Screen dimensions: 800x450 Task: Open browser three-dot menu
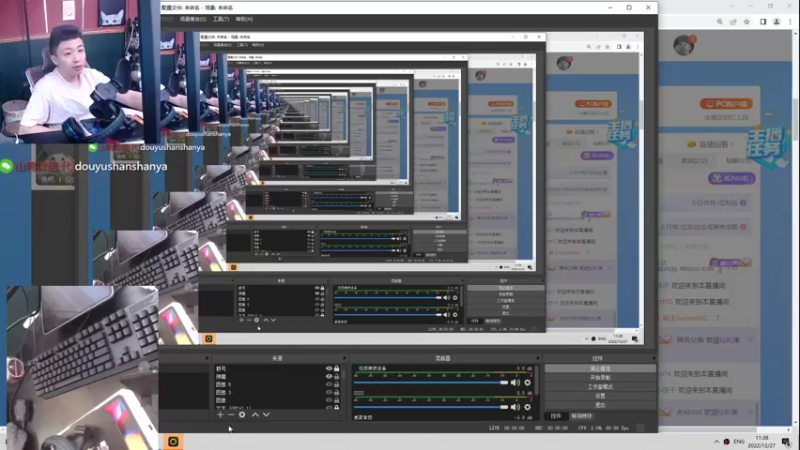click(790, 22)
